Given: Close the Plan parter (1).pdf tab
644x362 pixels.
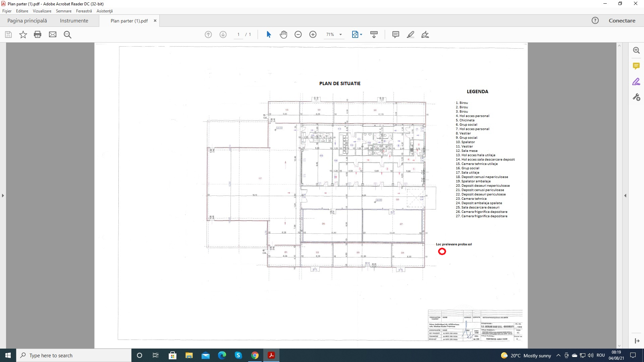Looking at the screenshot, I should [155, 20].
